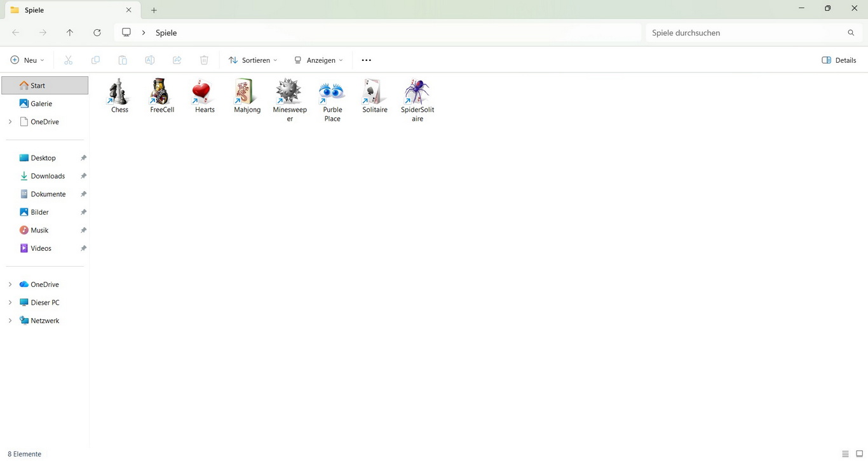This screenshot has width=868, height=461.
Task: Add a new tab with plus button
Action: tap(154, 10)
